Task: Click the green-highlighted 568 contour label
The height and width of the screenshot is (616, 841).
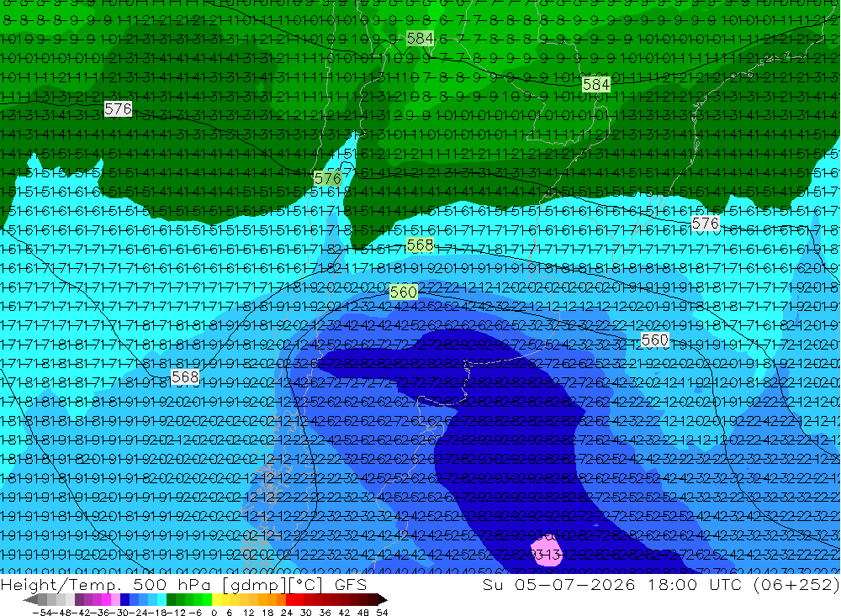Action: pos(420,245)
